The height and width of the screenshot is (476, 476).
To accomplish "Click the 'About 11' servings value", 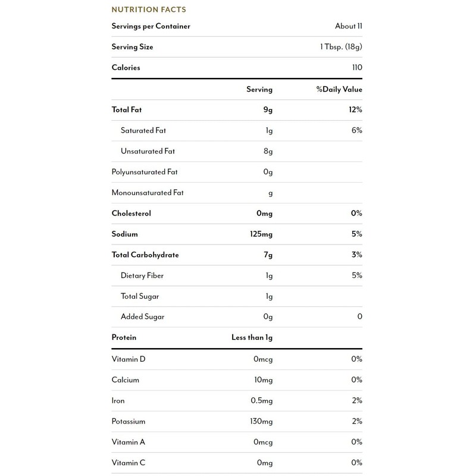I will click(x=349, y=26).
